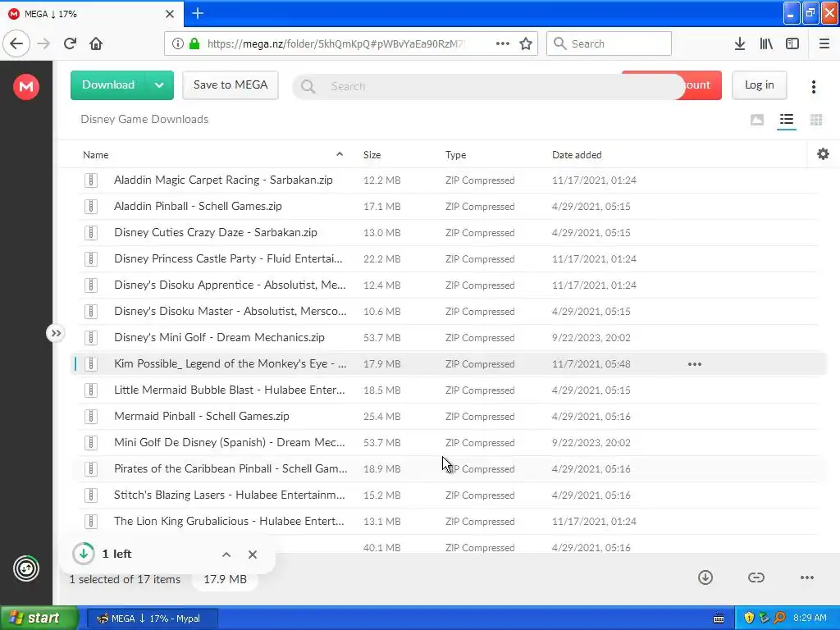Click the magnifier icon in system tray
Viewport: 840px width, 630px height.
pyautogui.click(x=779, y=618)
